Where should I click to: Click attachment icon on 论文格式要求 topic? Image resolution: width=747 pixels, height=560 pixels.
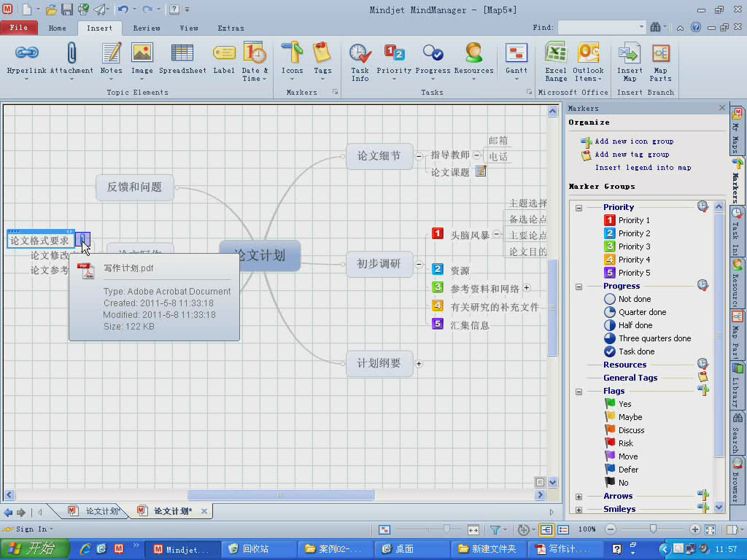(82, 239)
